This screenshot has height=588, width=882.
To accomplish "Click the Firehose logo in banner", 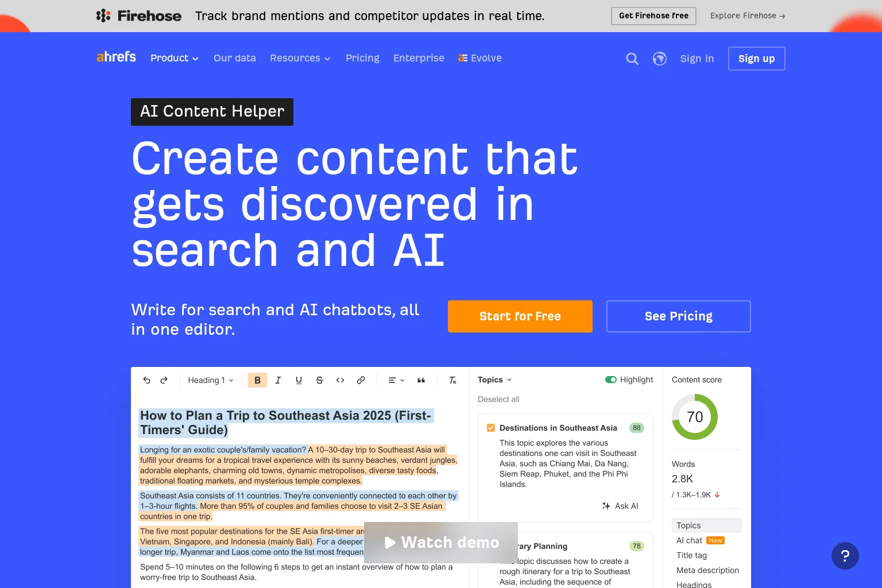I will [139, 16].
